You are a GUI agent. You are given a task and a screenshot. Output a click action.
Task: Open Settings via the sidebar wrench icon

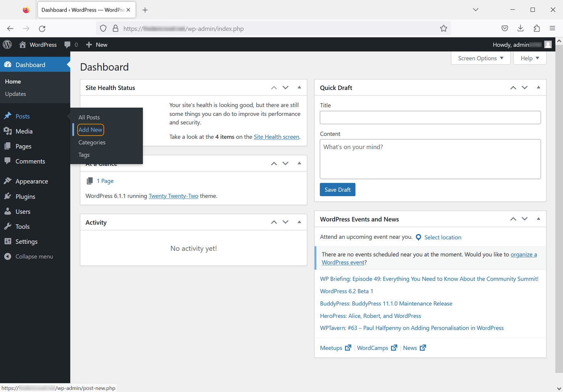pyautogui.click(x=8, y=241)
